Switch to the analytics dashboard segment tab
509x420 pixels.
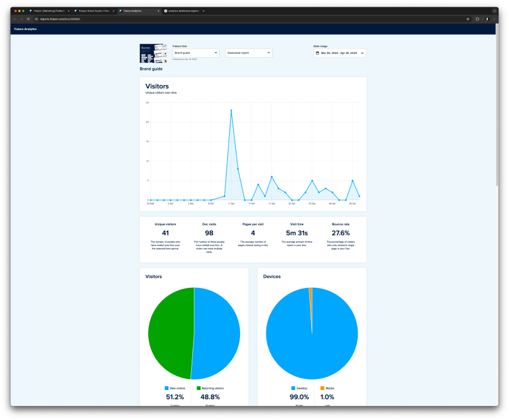pyautogui.click(x=184, y=11)
